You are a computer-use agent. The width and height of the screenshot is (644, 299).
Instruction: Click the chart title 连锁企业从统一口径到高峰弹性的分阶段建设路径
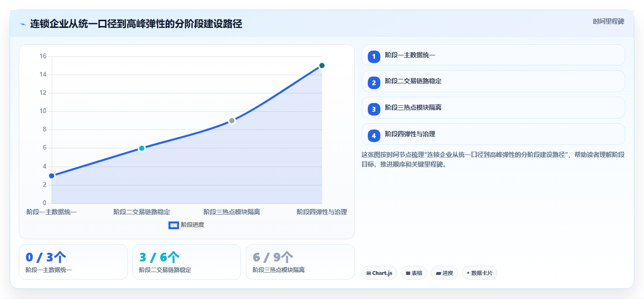(136, 24)
